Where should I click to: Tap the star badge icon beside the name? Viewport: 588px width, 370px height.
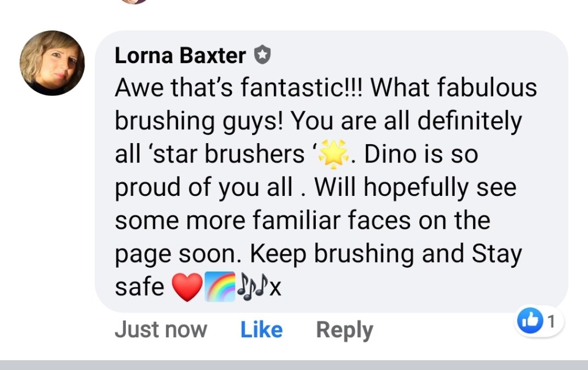pos(262,56)
